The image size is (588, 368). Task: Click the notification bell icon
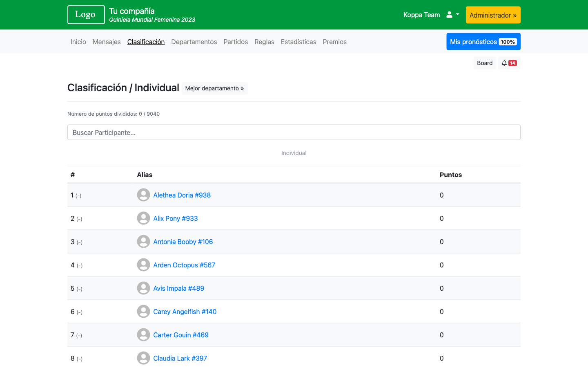504,63
